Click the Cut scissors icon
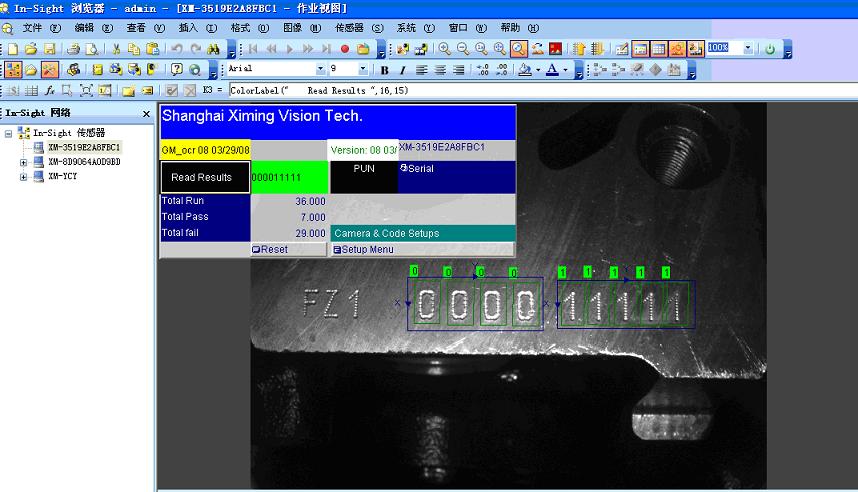 116,49
